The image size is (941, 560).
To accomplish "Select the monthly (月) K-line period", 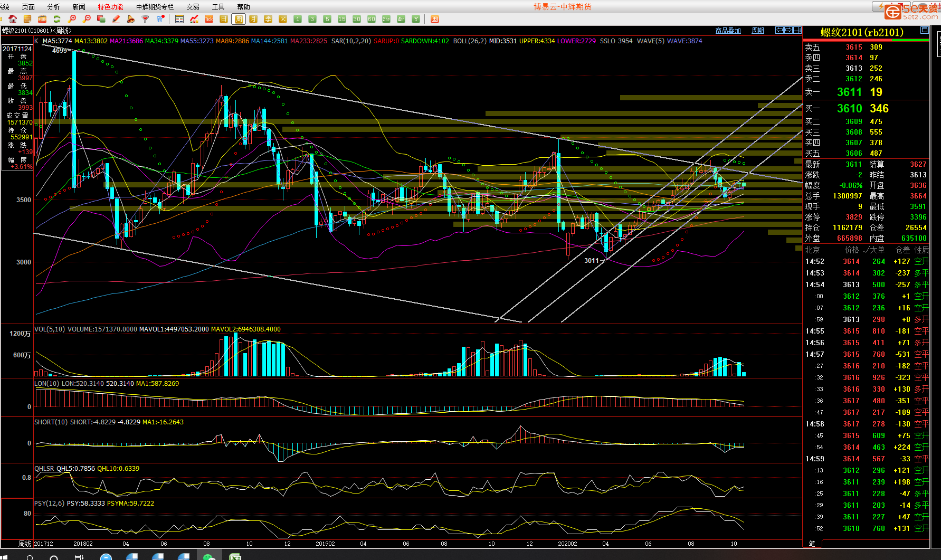I will [253, 19].
